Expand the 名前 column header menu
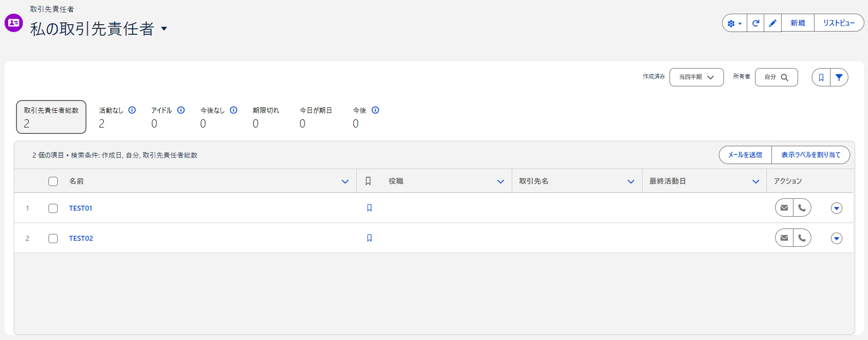 [345, 181]
